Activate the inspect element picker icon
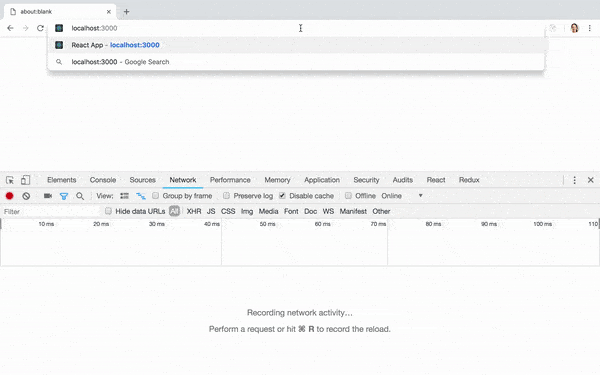 point(10,180)
